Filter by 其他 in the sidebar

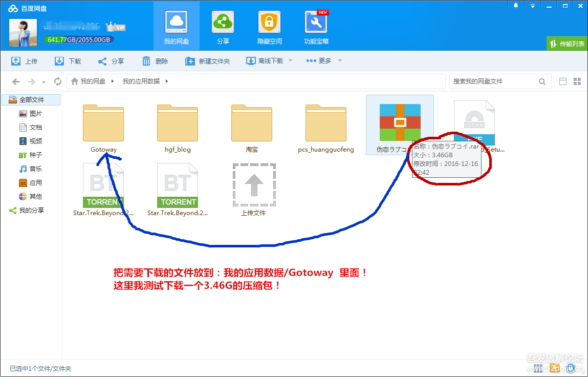(x=30, y=196)
